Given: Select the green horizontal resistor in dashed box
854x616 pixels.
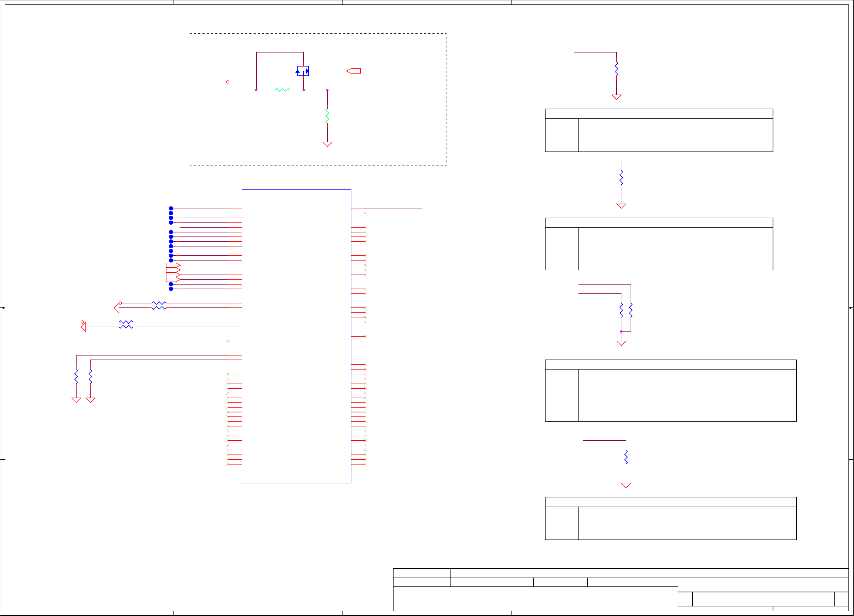Looking at the screenshot, I should pos(283,90).
